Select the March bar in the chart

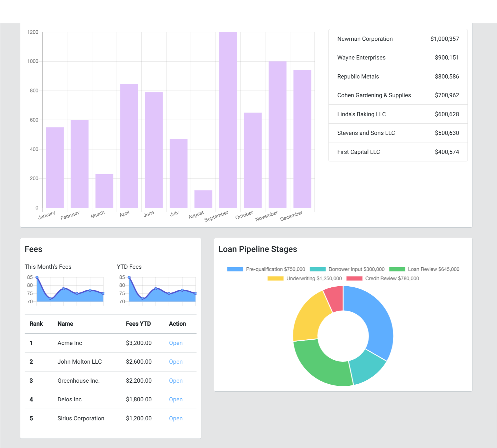click(x=104, y=191)
